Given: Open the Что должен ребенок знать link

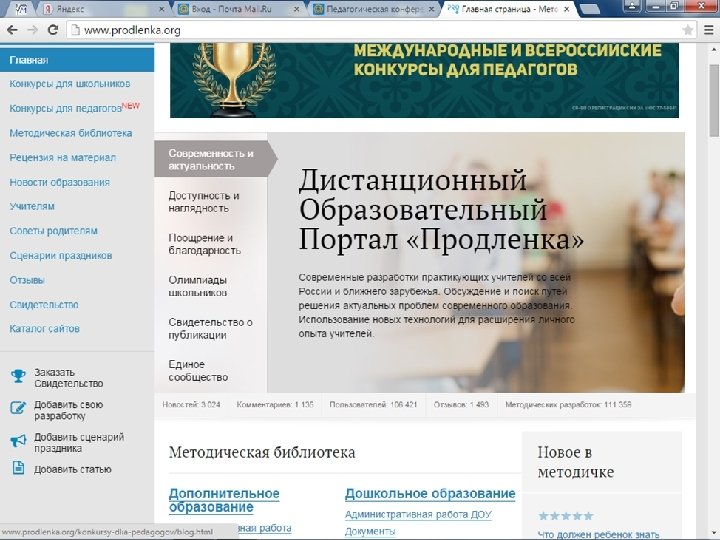Looking at the screenshot, I should pos(598,534).
